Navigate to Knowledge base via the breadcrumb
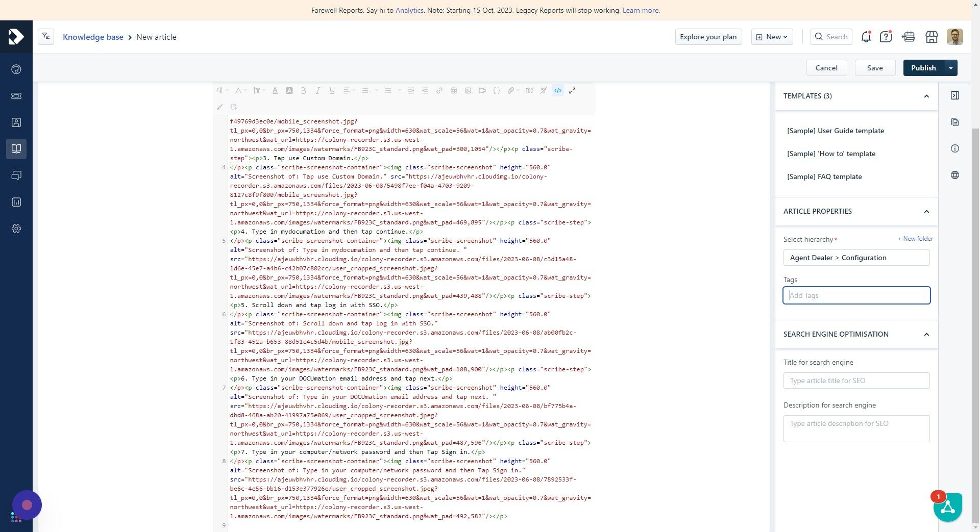Screen dimensions: 980x532 [93, 37]
